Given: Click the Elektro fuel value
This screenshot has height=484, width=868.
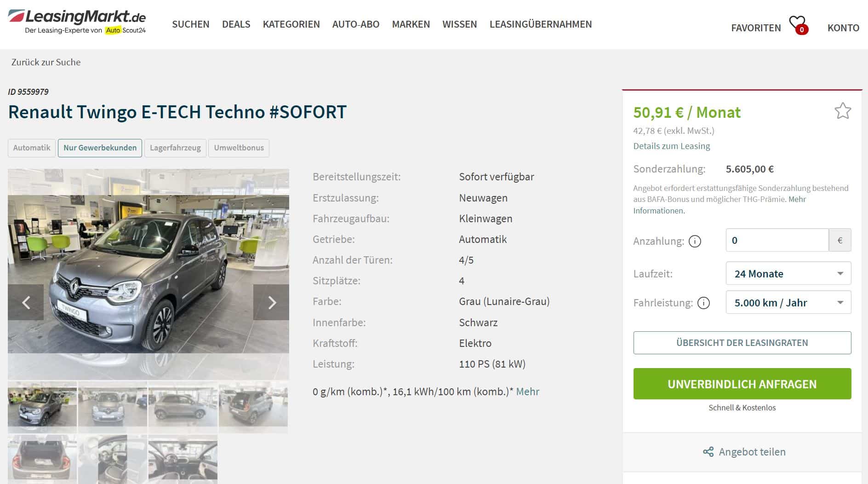Looking at the screenshot, I should 475,343.
